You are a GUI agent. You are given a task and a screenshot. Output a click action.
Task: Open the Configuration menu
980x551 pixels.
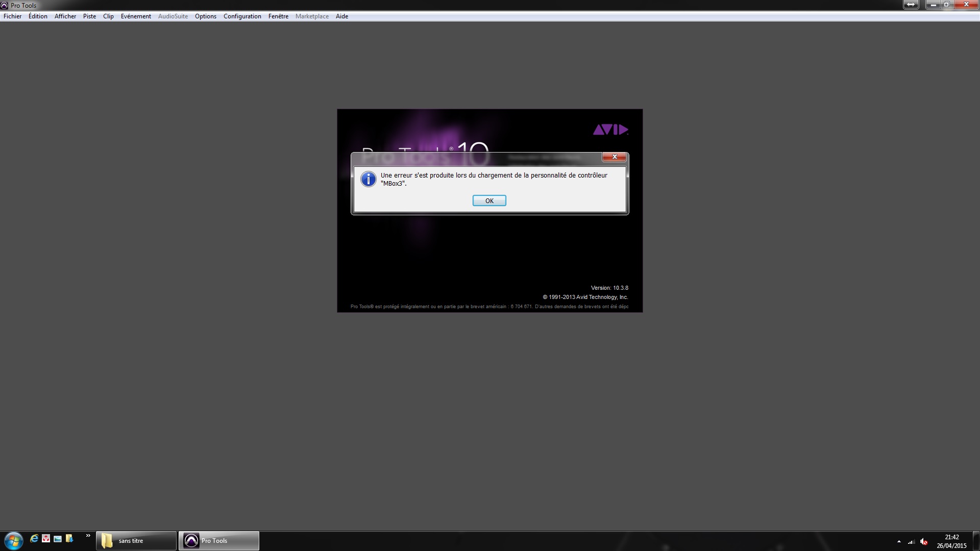(x=242, y=16)
